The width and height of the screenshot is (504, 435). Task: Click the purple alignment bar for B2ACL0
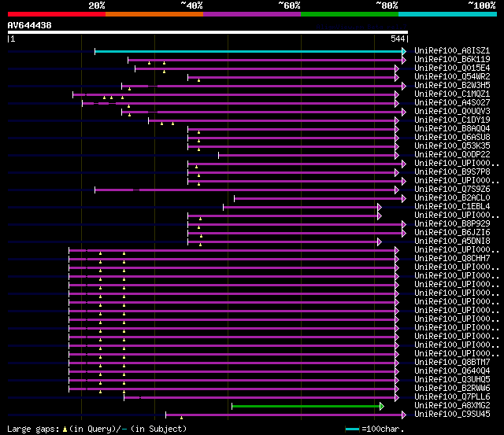pos(318,199)
